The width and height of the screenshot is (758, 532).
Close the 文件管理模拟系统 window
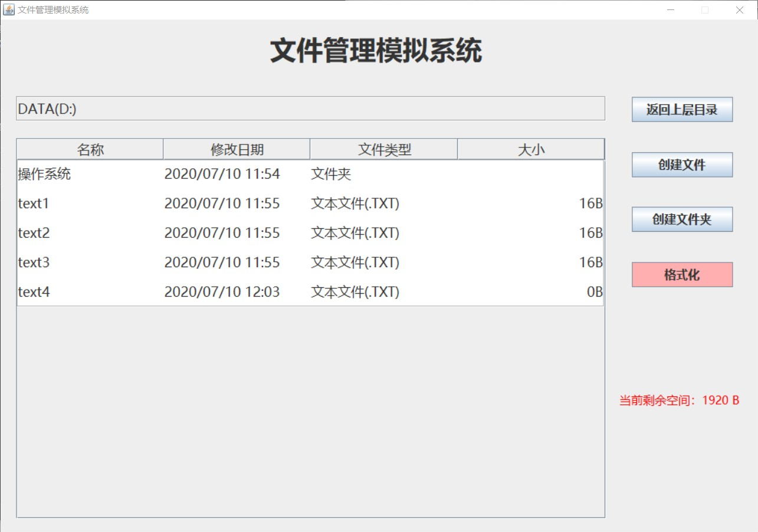740,9
